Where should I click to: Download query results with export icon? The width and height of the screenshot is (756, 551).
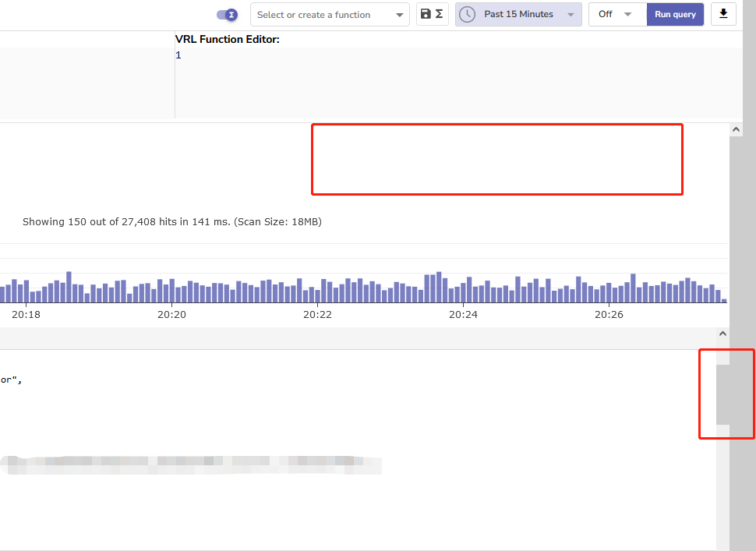click(x=723, y=14)
